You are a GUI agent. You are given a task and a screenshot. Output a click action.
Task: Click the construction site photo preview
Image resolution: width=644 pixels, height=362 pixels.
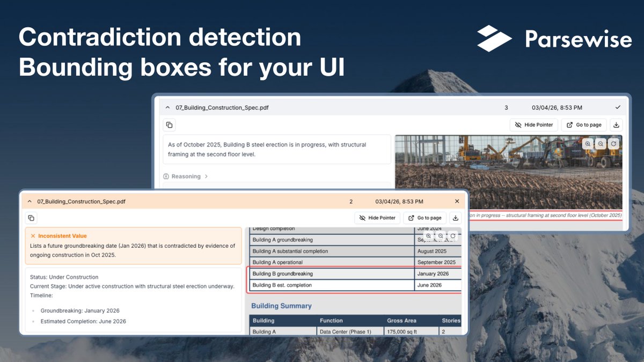pyautogui.click(x=509, y=172)
